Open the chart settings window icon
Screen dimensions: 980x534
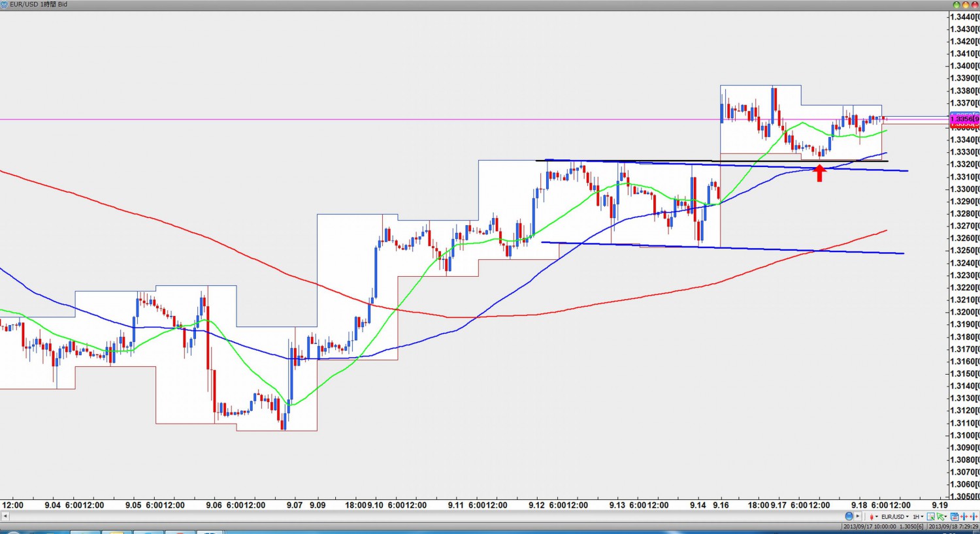click(x=954, y=516)
